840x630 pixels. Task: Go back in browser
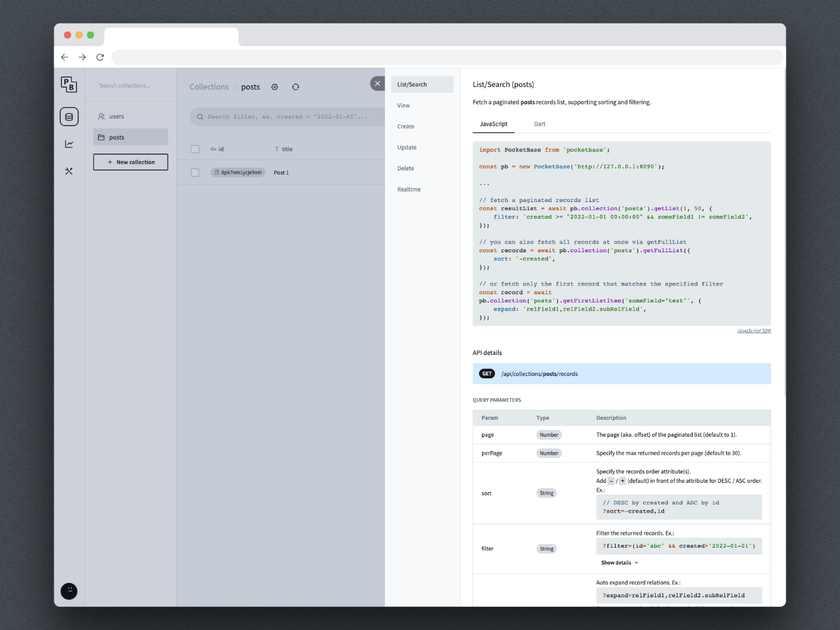(x=65, y=57)
